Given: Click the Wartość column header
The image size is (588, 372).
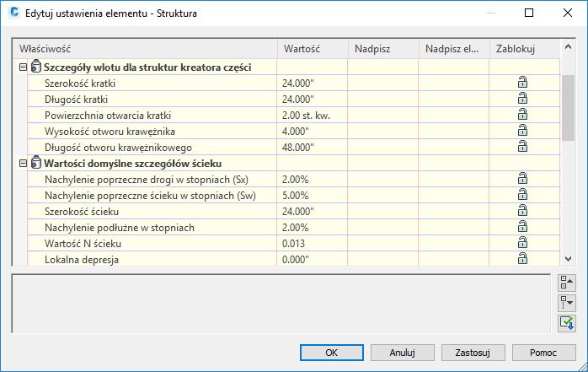Looking at the screenshot, I should (x=312, y=49).
